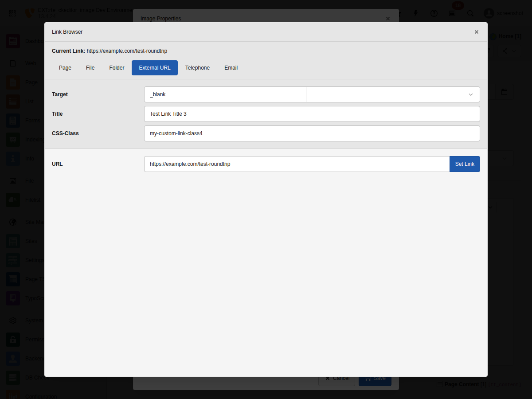The height and width of the screenshot is (399, 532).
Task: Open the Info module icon
Action: [x=13, y=158]
